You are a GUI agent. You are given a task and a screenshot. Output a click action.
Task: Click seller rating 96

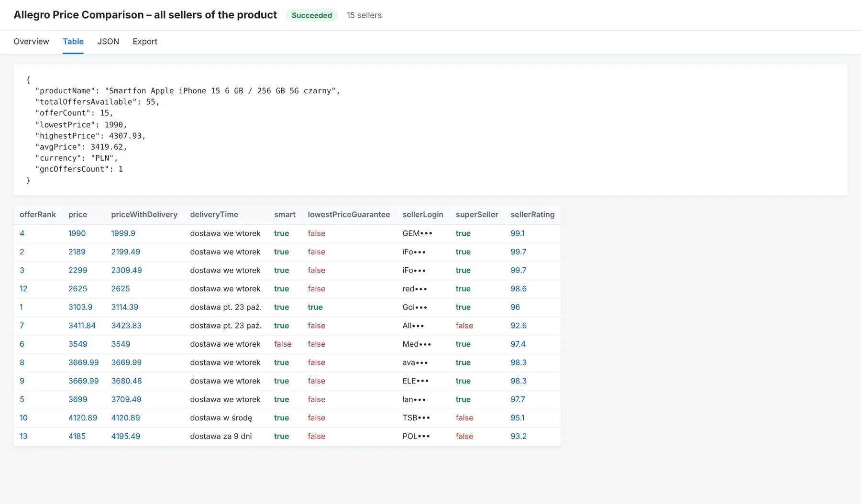pos(515,307)
